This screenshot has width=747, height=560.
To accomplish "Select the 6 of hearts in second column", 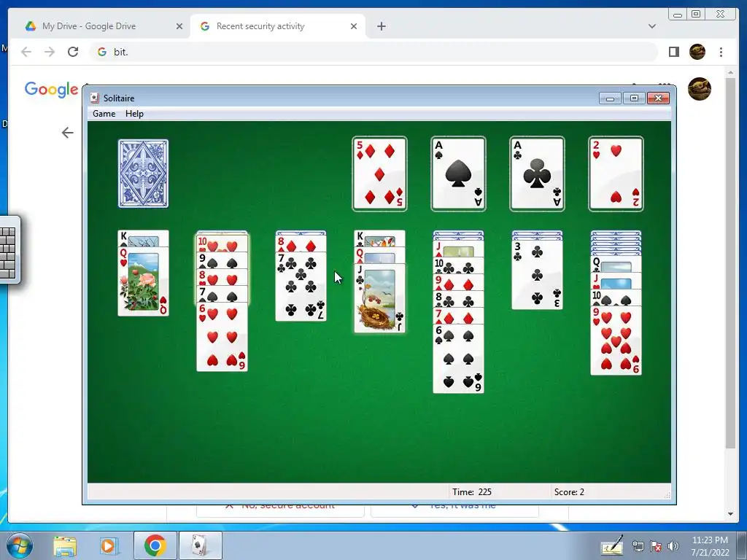I will [x=222, y=337].
